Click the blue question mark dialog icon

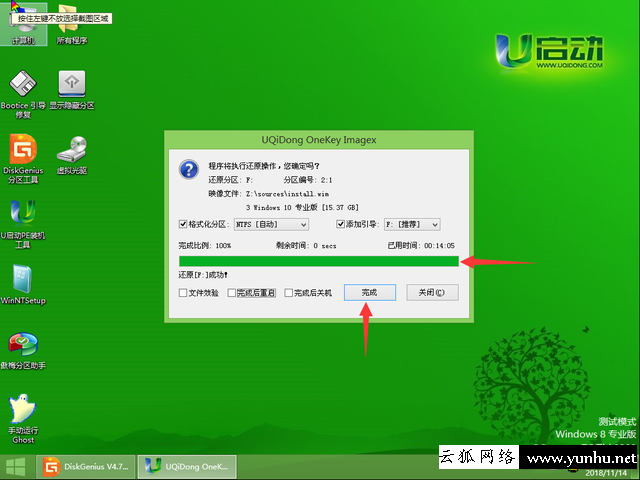point(189,169)
